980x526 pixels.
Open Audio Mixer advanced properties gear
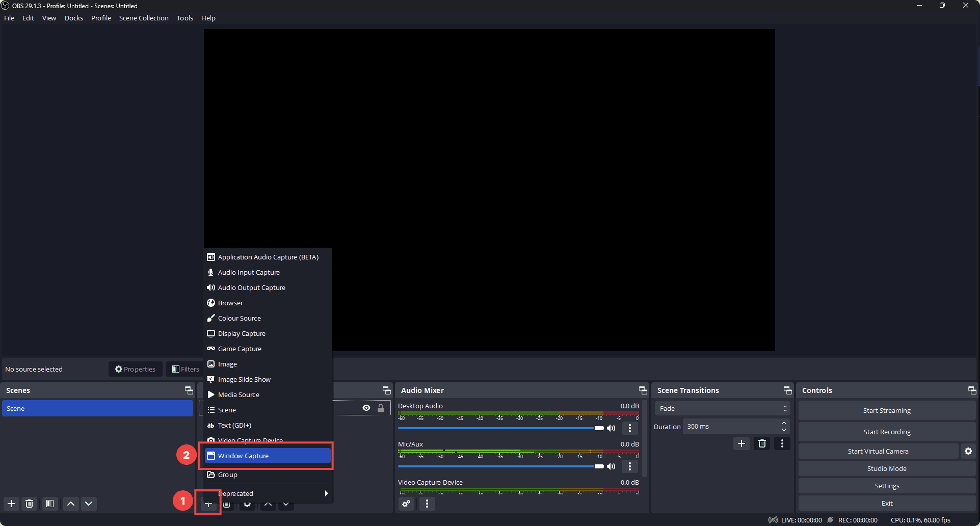click(x=406, y=504)
